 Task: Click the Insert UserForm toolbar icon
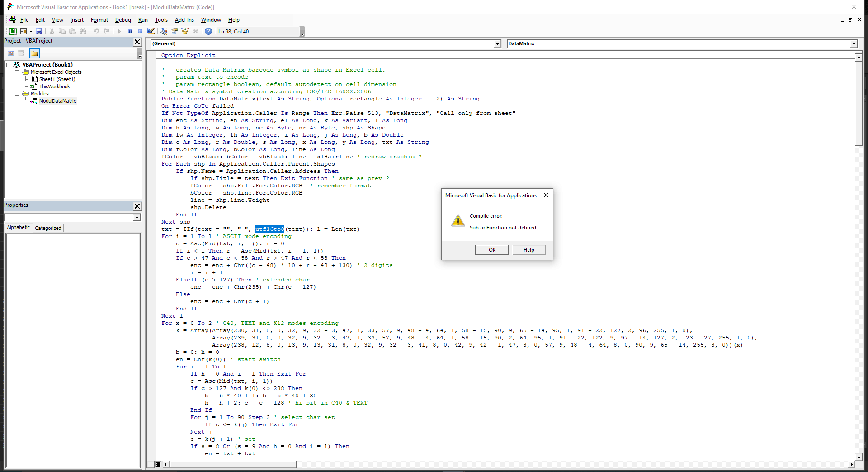click(x=24, y=31)
